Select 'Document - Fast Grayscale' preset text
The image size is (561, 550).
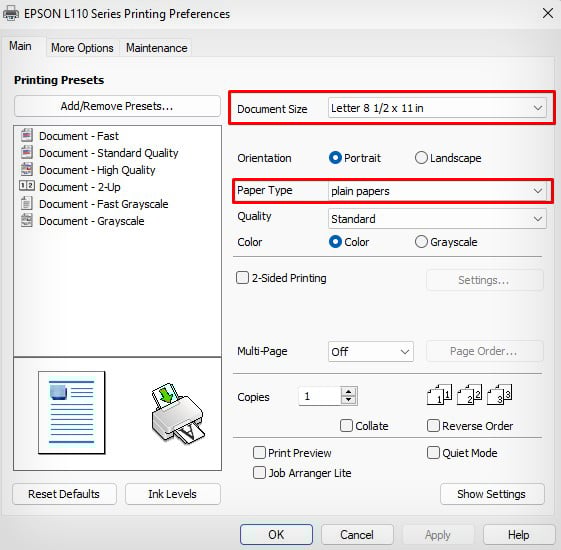(x=104, y=204)
